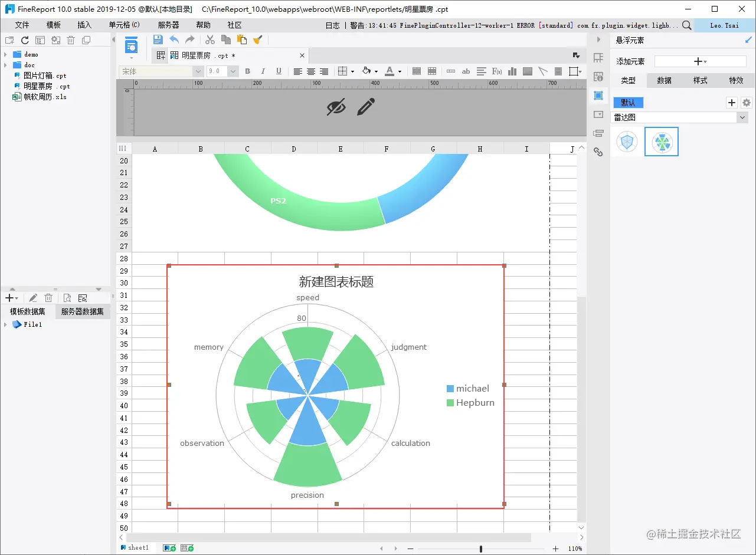Undo the last action
Screen dimensions: 756x555
174,40
